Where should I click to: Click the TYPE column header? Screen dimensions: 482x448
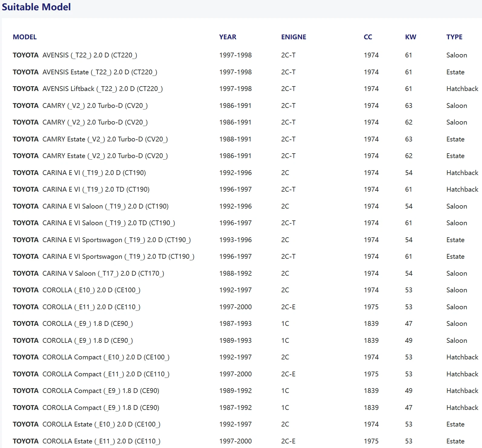454,37
